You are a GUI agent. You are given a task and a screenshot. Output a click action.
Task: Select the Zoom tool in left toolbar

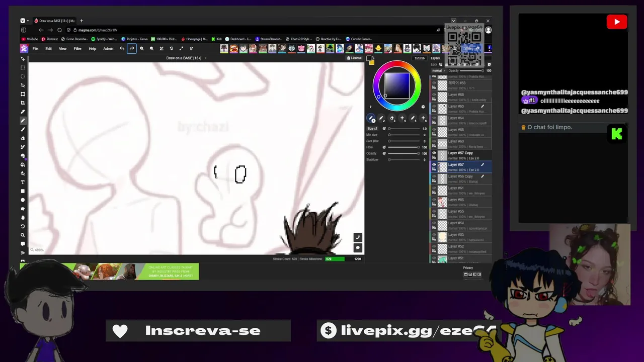coord(23,235)
